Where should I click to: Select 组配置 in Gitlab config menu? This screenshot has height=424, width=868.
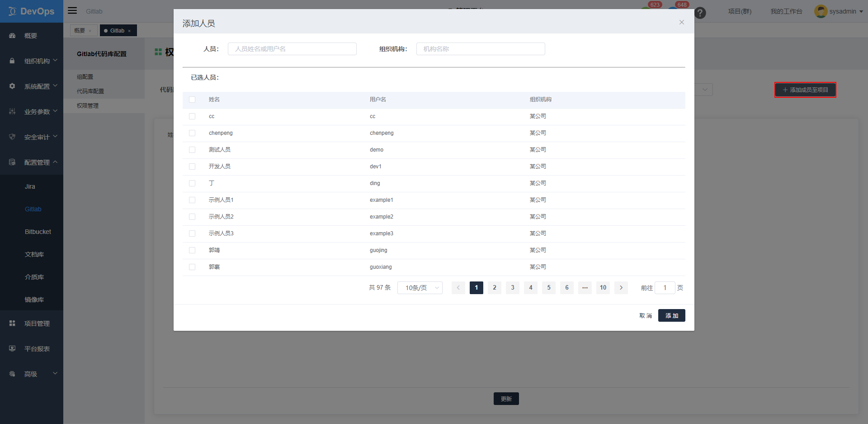tap(85, 77)
